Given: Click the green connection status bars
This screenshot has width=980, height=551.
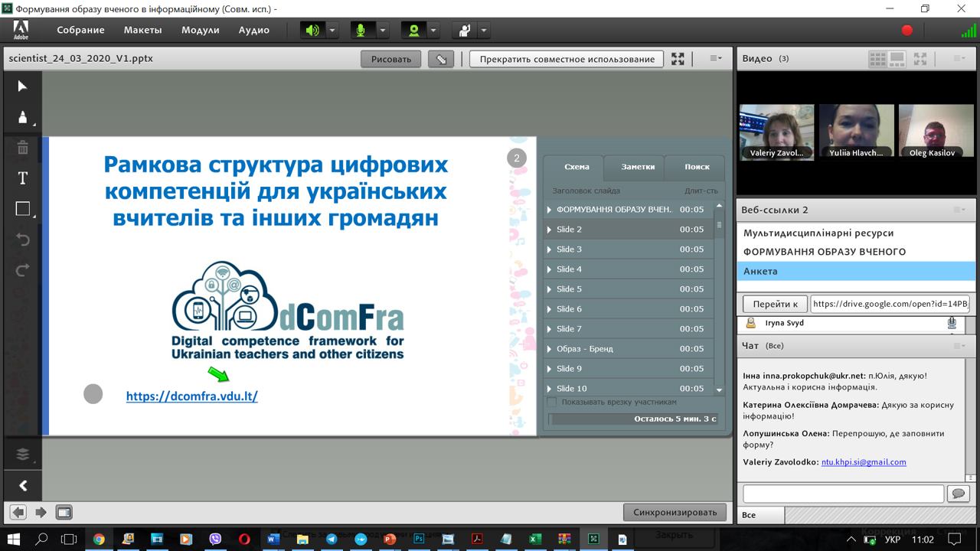Looking at the screenshot, I should (x=969, y=30).
